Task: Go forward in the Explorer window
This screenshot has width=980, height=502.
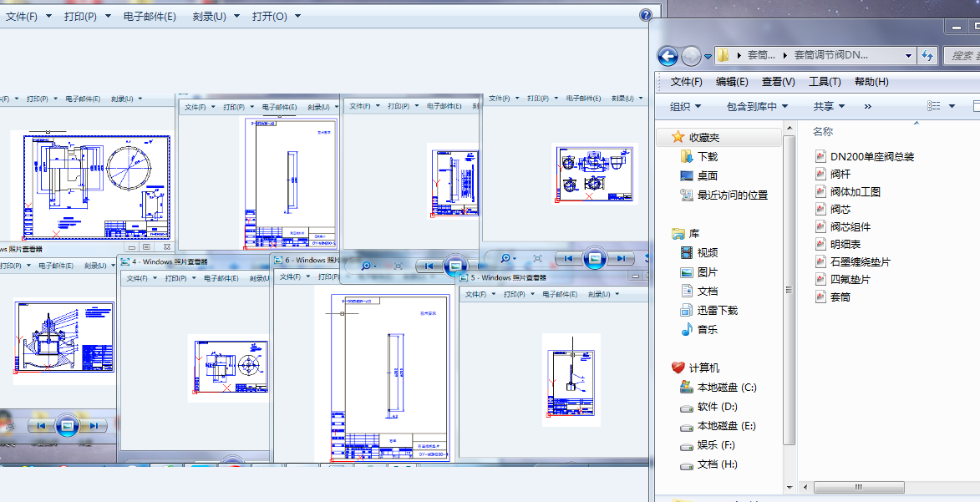Action: (x=691, y=56)
